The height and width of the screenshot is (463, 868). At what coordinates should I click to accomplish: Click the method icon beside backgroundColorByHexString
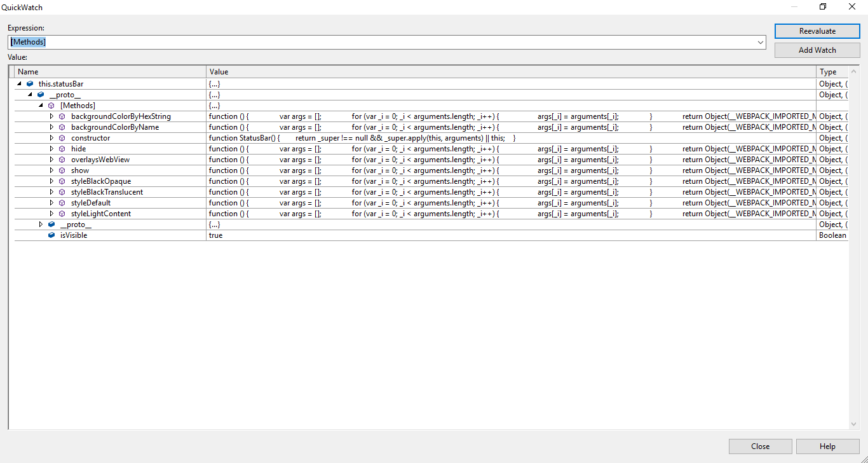62,116
